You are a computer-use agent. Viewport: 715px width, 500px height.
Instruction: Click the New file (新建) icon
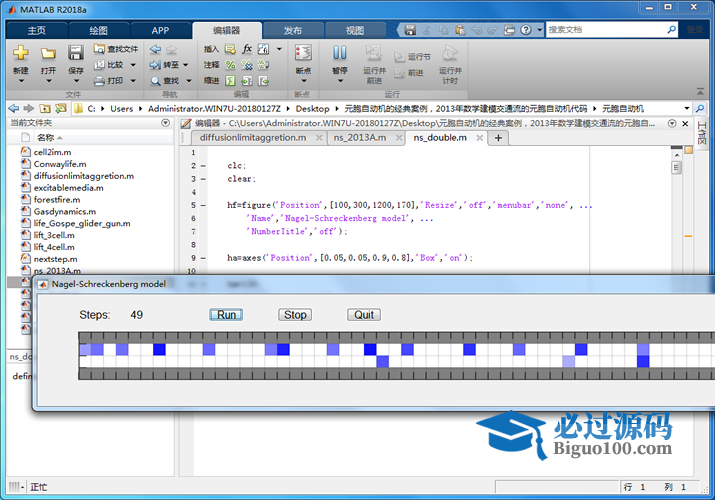[20, 53]
